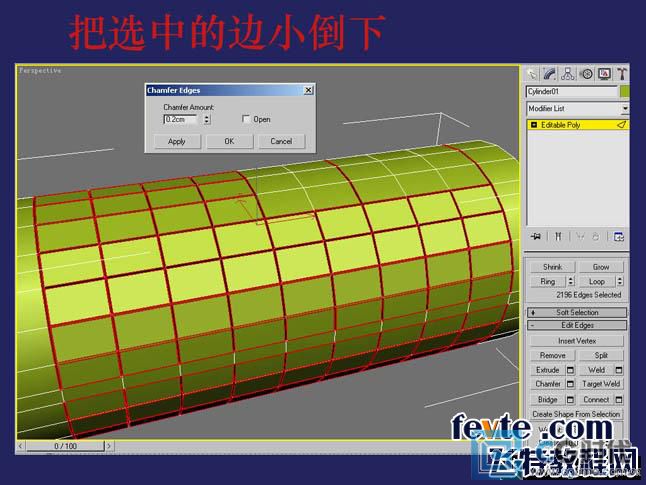Click the Pin Stack icon
The width and height of the screenshot is (646, 485).
point(536,237)
